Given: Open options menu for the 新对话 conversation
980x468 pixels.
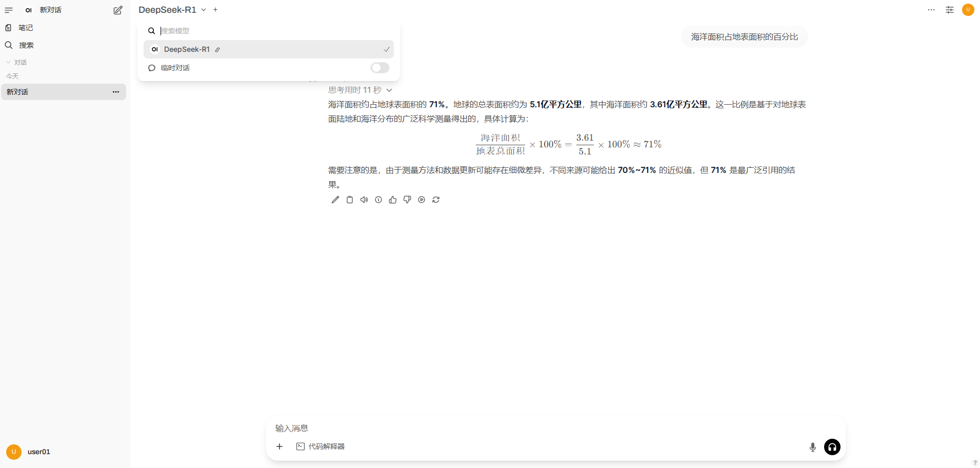Looking at the screenshot, I should [x=115, y=92].
